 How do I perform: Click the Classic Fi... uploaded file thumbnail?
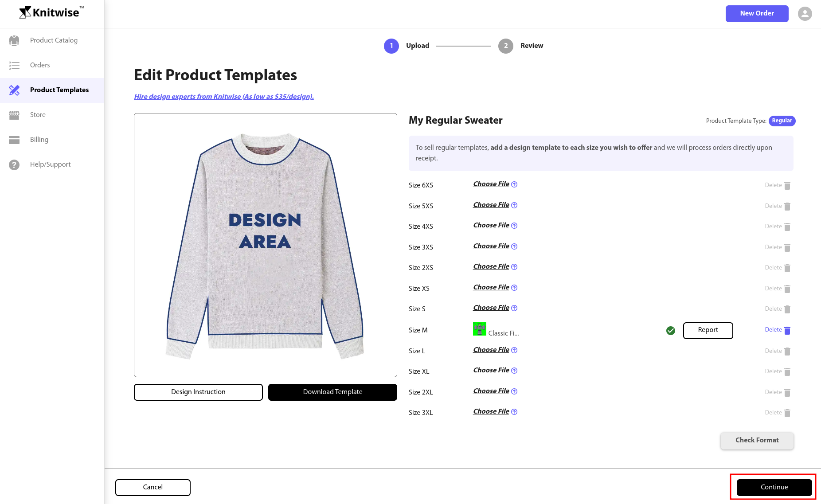pos(480,329)
